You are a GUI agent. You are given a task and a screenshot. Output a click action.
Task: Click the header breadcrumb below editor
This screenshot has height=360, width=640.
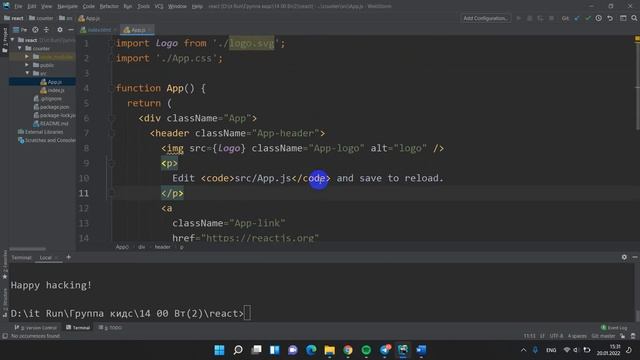pyautogui.click(x=162, y=247)
